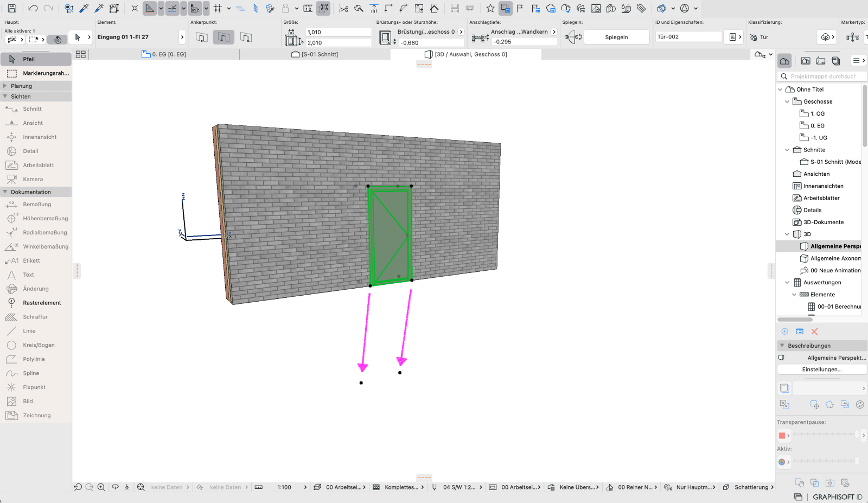Click the Undo arrow icon
This screenshot has height=503, width=868.
point(33,8)
